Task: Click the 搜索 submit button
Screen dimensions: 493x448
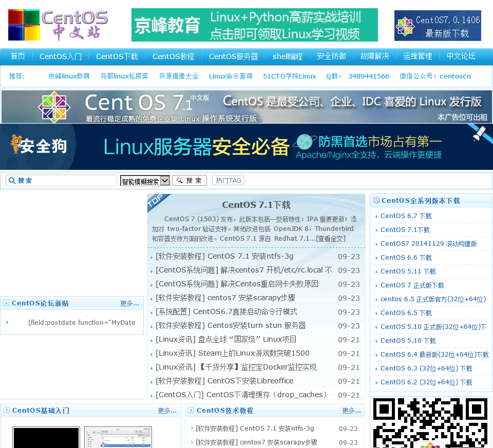Action: click(189, 180)
